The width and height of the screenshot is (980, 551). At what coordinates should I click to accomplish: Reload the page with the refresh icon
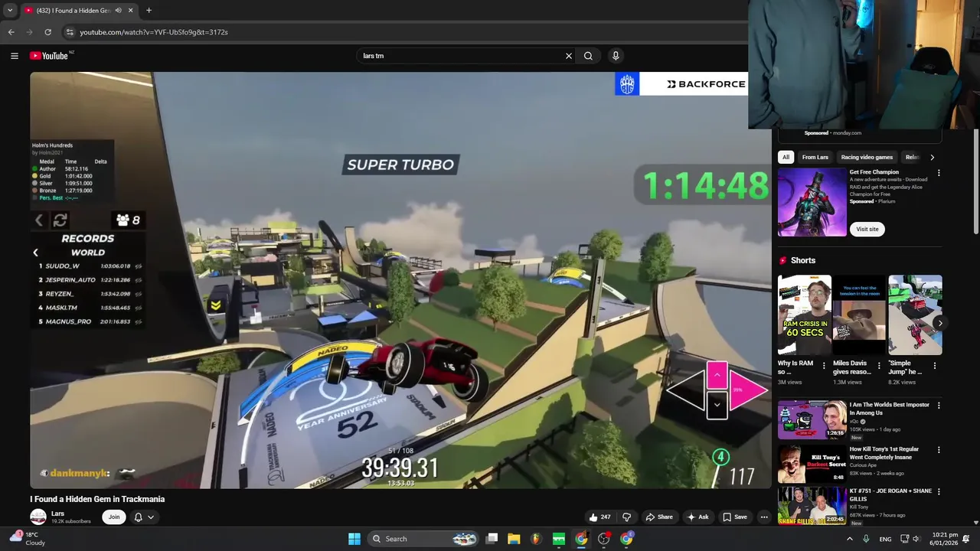click(47, 32)
